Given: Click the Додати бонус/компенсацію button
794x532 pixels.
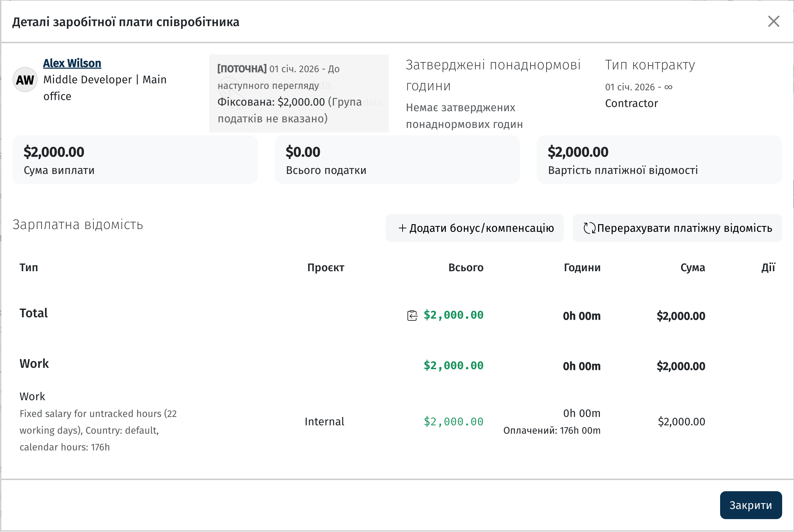Looking at the screenshot, I should coord(474,228).
